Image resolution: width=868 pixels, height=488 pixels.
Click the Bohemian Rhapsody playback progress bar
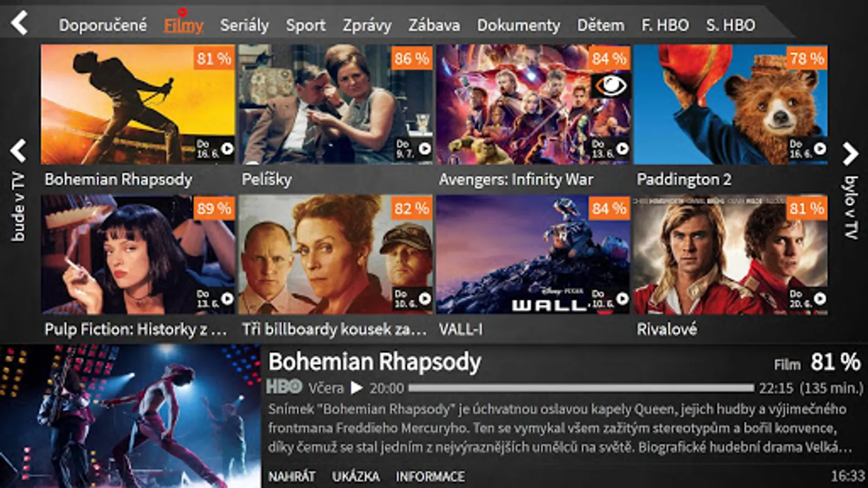[581, 388]
